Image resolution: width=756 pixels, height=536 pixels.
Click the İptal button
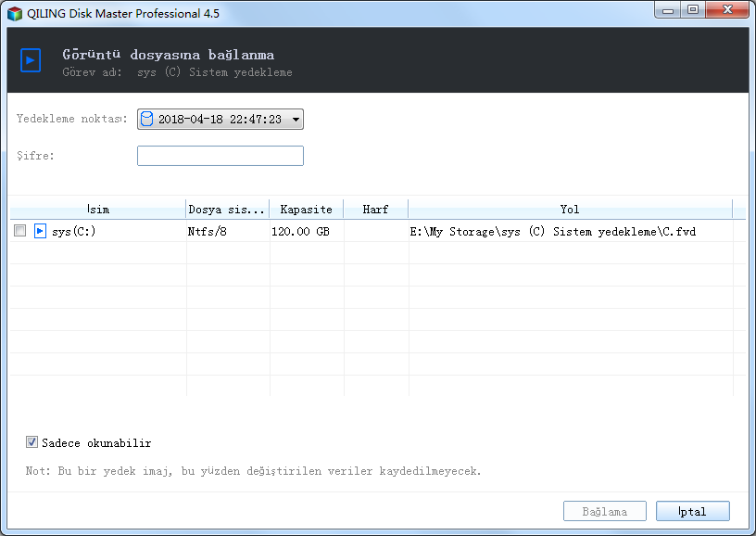(x=693, y=511)
